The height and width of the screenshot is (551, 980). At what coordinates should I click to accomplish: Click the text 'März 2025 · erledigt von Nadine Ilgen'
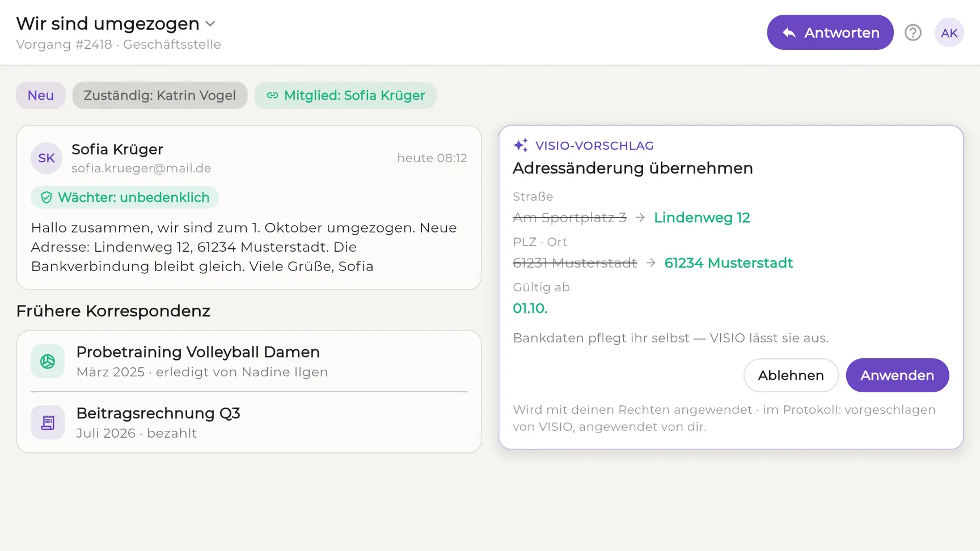coord(202,372)
